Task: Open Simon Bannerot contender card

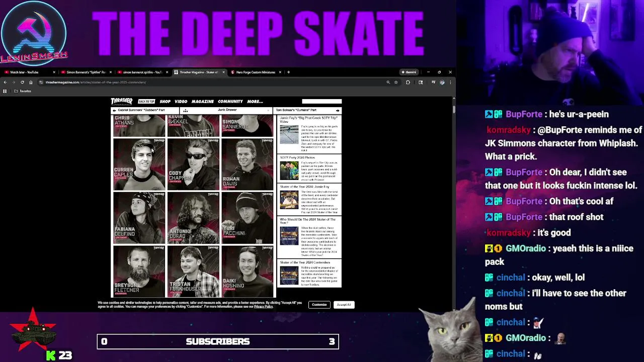Action: point(248,126)
